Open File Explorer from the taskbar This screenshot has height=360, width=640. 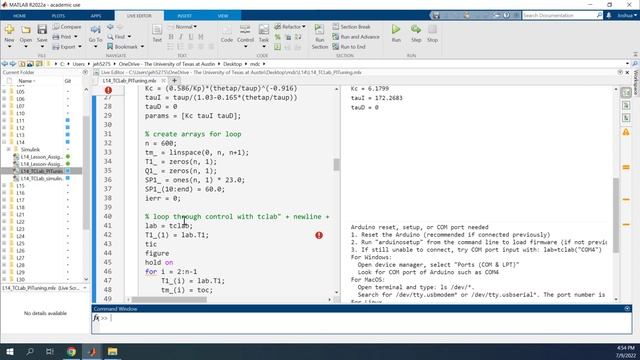(x=113, y=351)
